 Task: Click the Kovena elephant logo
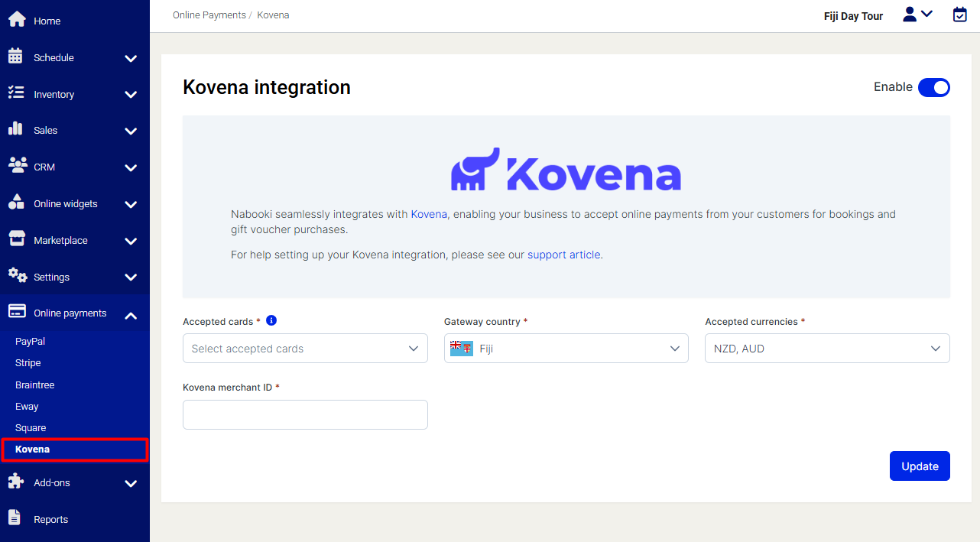tap(475, 169)
